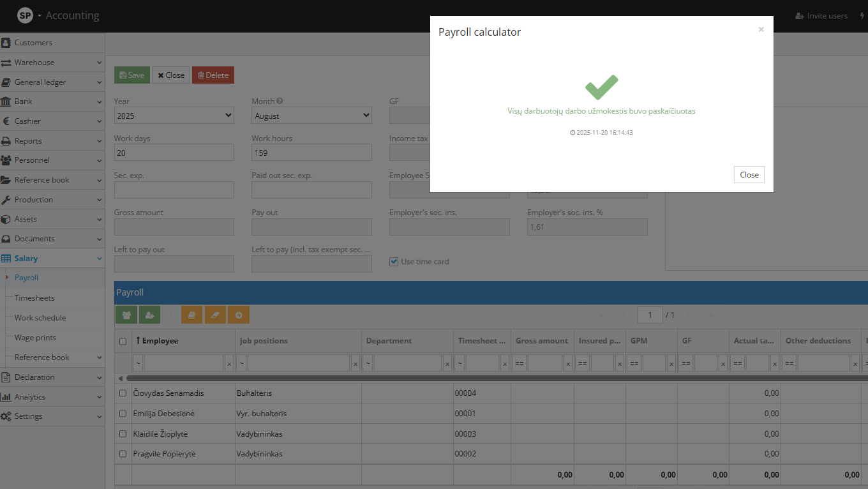
Task: Open the Wage prints page from the Salary menu
Action: pos(34,337)
